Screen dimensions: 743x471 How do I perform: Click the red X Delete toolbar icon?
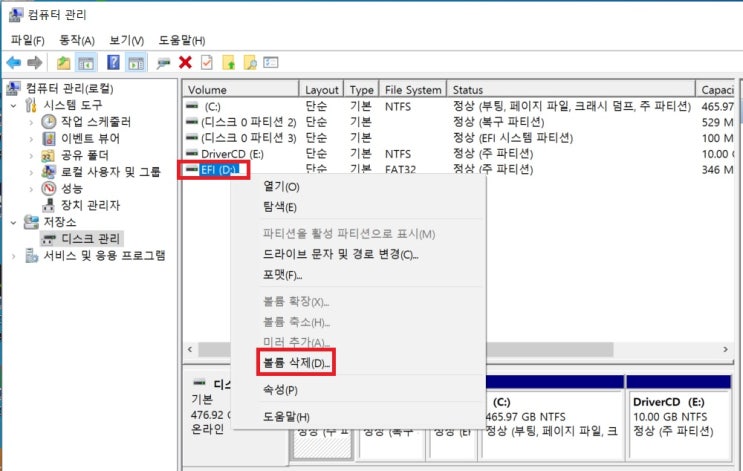click(x=185, y=62)
